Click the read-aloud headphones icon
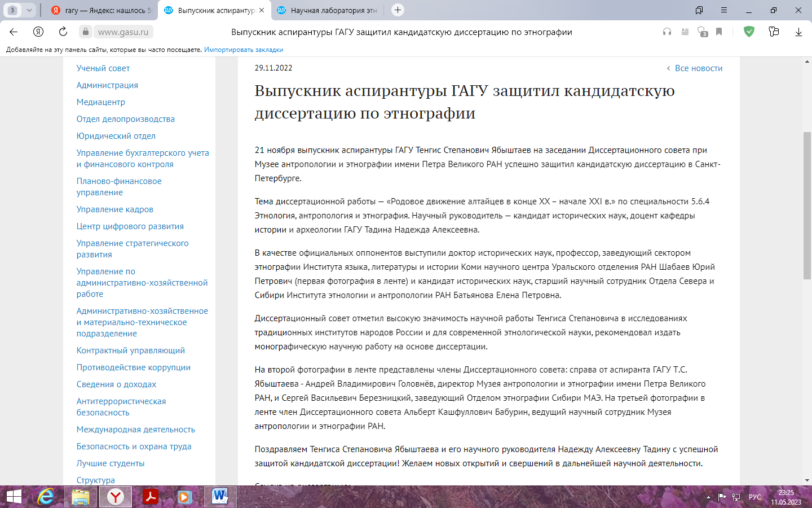This screenshot has width=812, height=508. (x=667, y=32)
